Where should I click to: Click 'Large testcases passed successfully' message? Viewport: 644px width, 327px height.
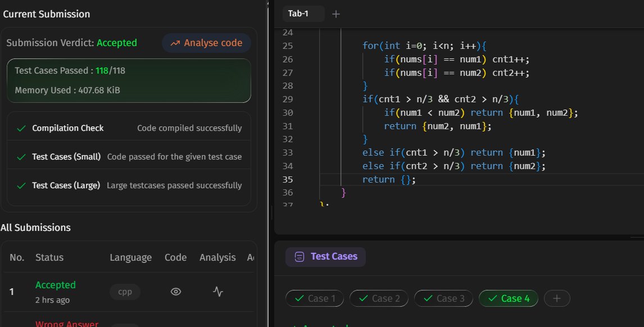click(x=174, y=185)
